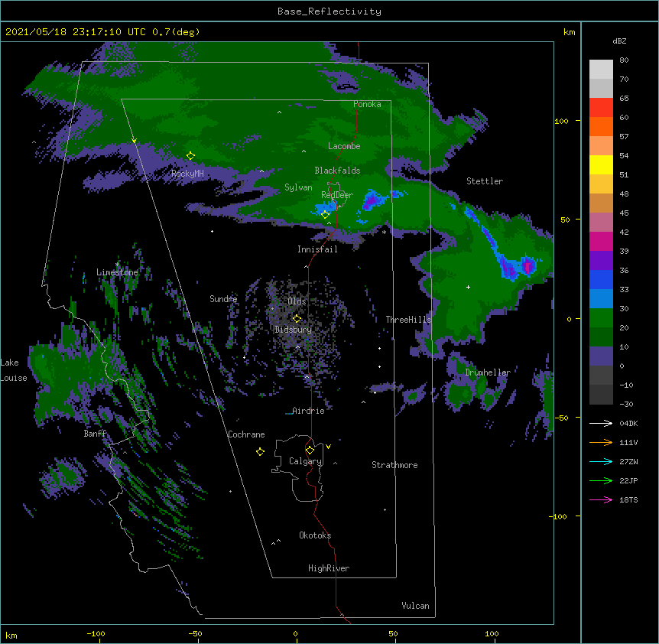
Task: Click the dBZ legend heading
Action: 619,41
